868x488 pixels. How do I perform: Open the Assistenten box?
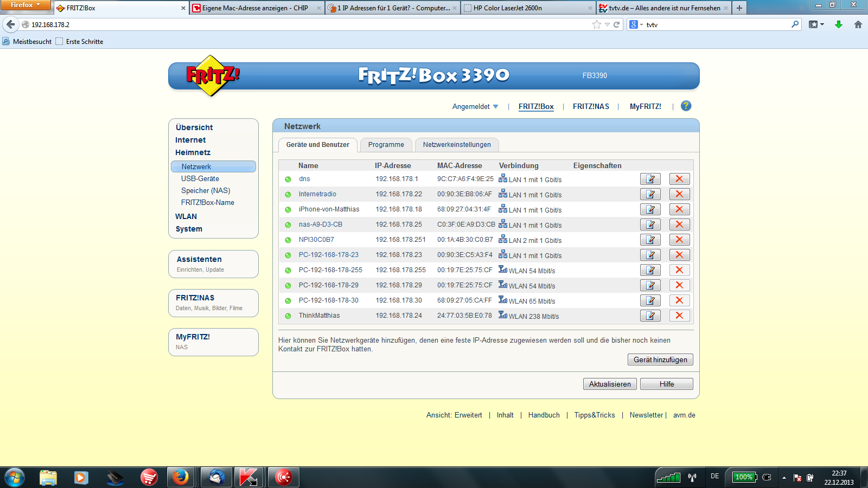click(x=213, y=264)
